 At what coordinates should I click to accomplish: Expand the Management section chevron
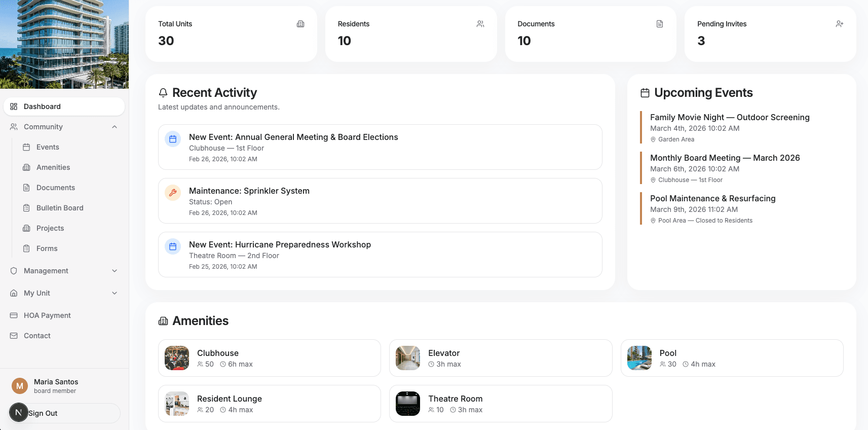tap(115, 271)
